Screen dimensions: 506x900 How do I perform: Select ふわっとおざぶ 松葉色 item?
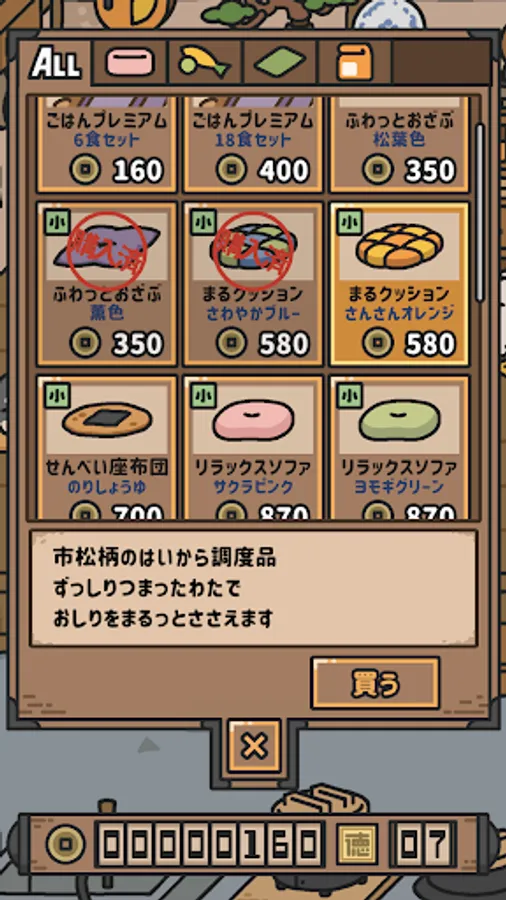pos(400,145)
